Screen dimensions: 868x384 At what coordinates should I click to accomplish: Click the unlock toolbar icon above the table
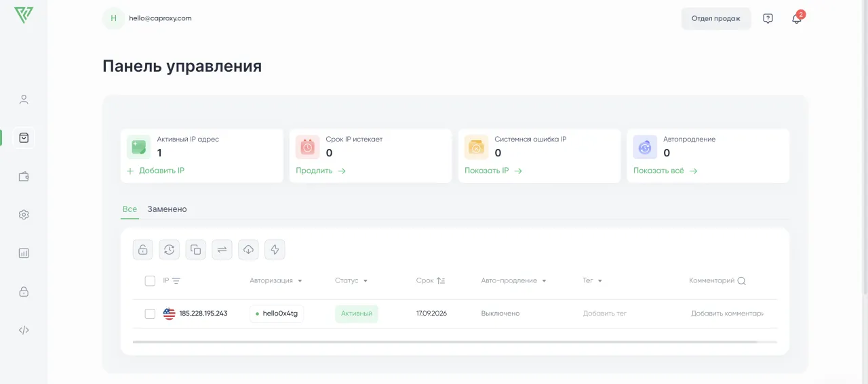(143, 249)
